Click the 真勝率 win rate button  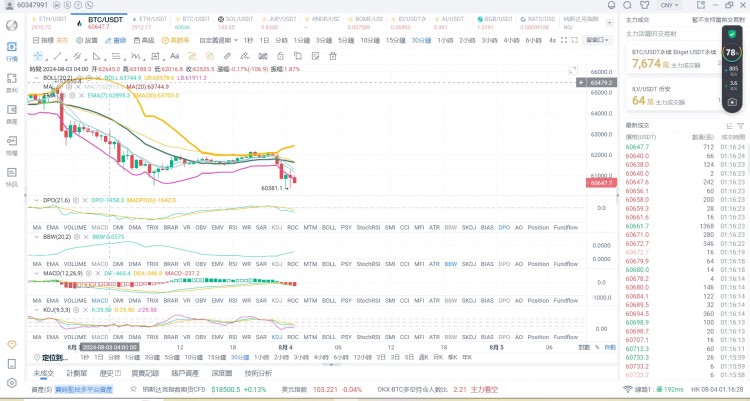coord(176,40)
